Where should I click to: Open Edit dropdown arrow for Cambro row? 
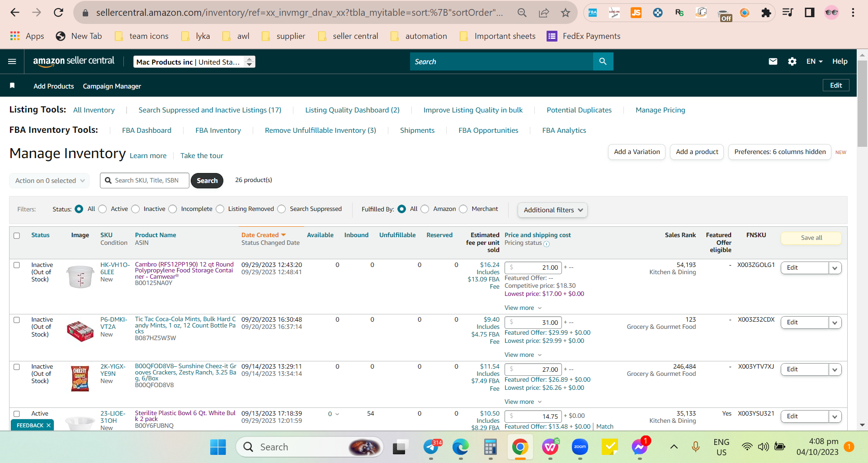pyautogui.click(x=835, y=268)
